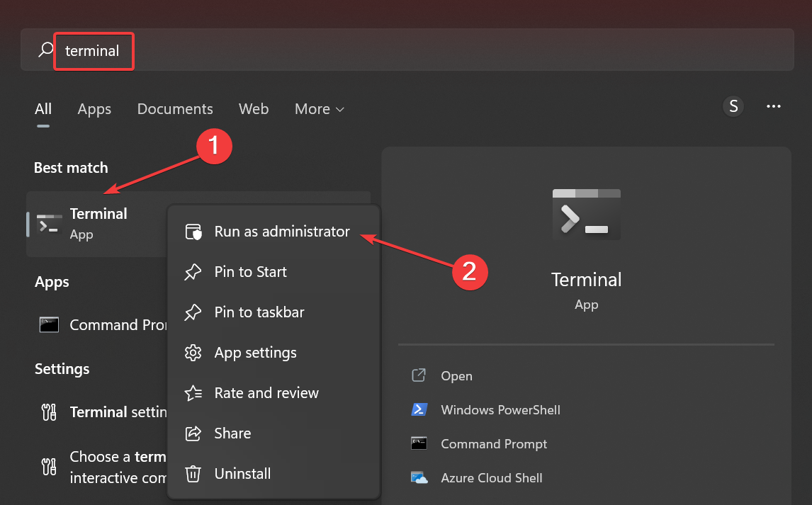This screenshot has height=505, width=812.
Task: Click the Windows PowerShell icon
Action: (419, 410)
